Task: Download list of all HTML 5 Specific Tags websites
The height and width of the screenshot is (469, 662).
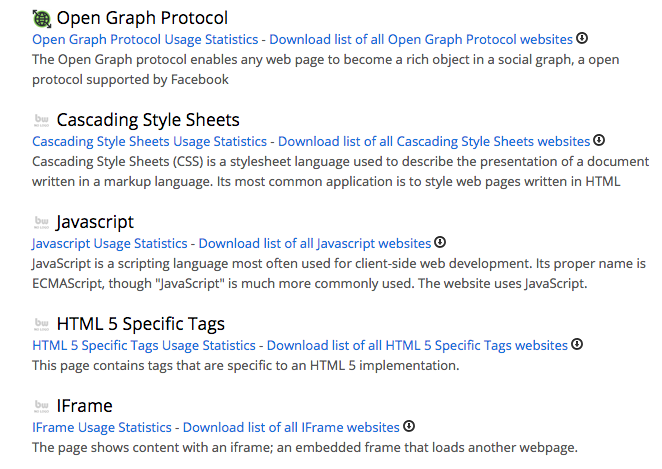Action: tap(417, 346)
